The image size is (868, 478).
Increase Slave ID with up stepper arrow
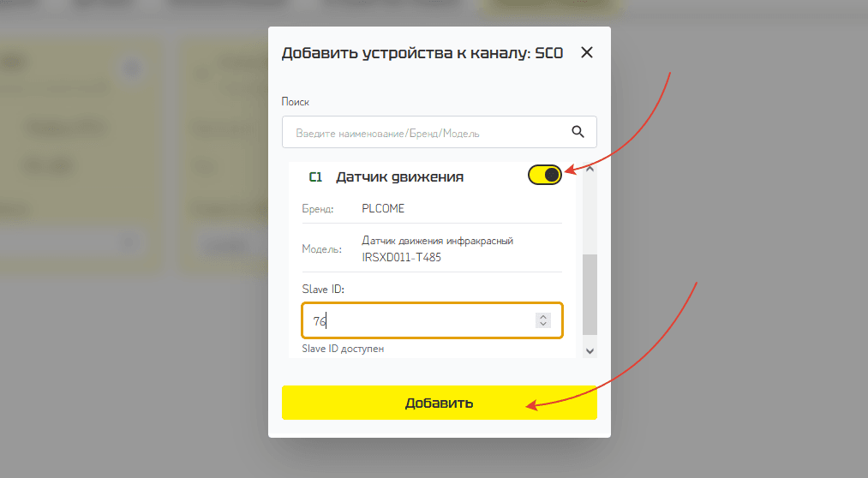tap(542, 316)
